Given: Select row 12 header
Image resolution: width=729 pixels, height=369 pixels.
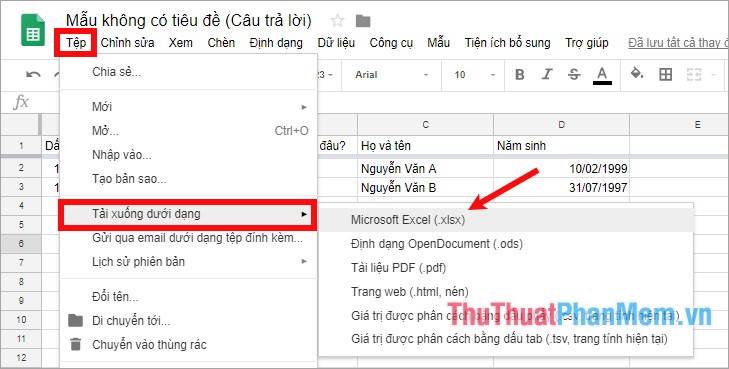Looking at the screenshot, I should pyautogui.click(x=21, y=358).
